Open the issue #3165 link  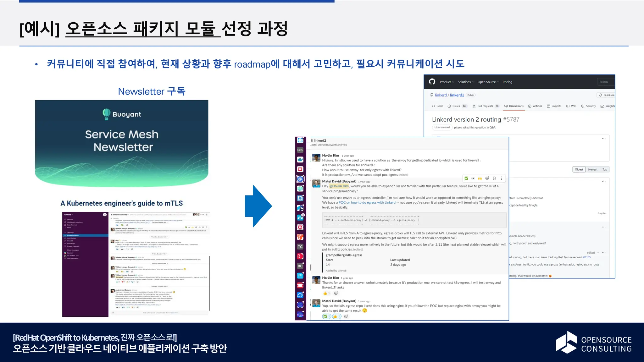tap(587, 257)
